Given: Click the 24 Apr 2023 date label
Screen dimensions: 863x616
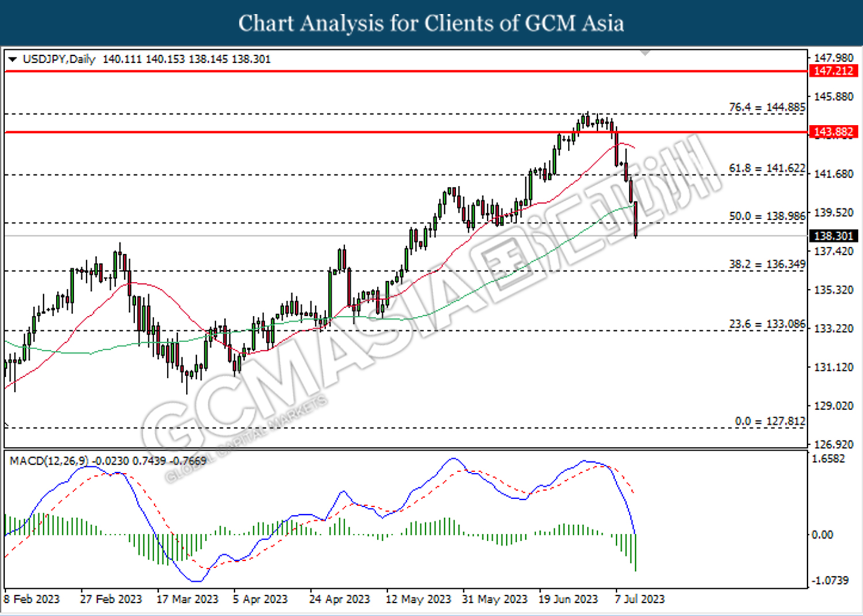Looking at the screenshot, I should 339,599.
